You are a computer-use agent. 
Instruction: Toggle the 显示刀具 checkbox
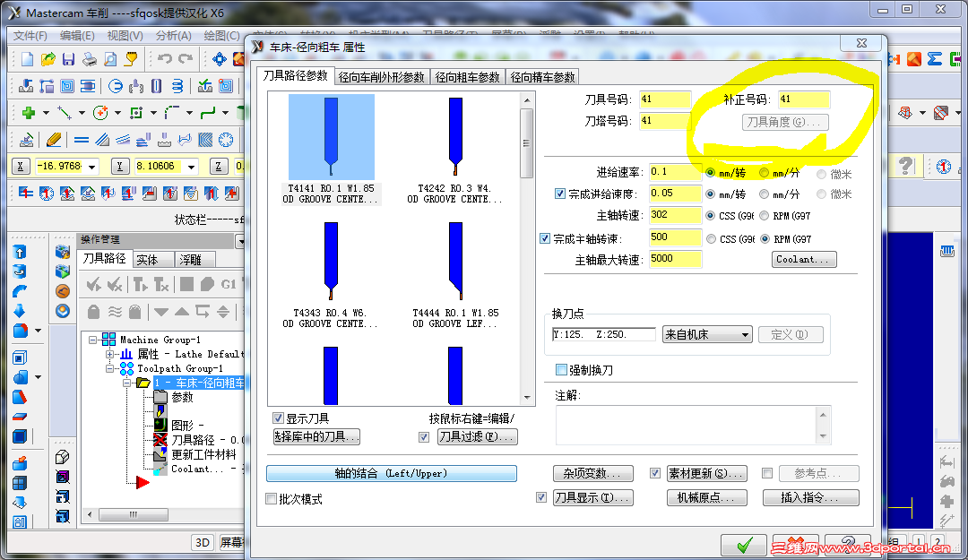pos(278,418)
